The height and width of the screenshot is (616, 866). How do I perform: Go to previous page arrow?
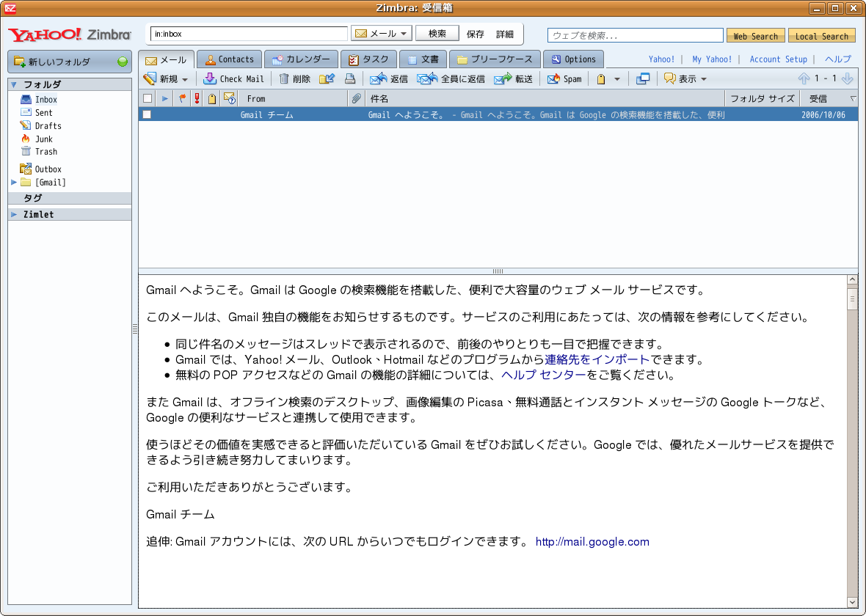[x=804, y=78]
